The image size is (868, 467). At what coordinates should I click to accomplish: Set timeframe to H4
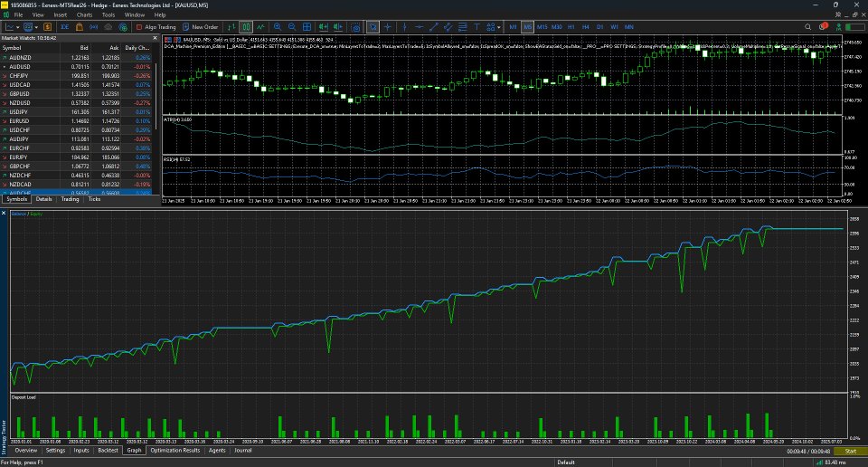click(586, 26)
